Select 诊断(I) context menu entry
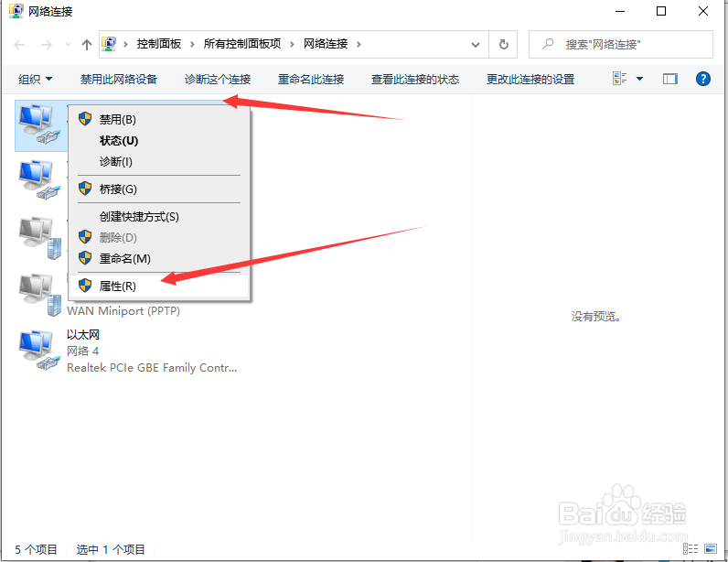 click(x=159, y=161)
